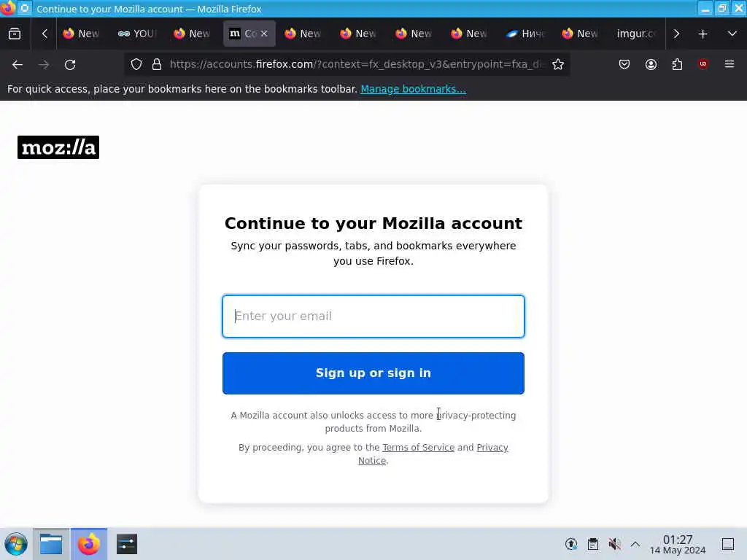Image resolution: width=747 pixels, height=560 pixels.
Task: Switch to the Ниче tab
Action: pos(526,34)
